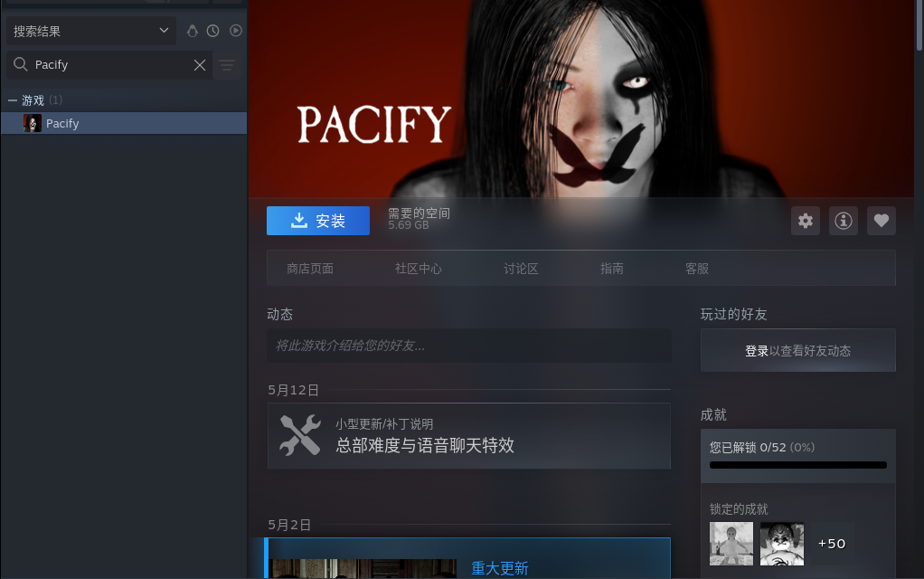924x579 pixels.
Task: Click the wrench patch notes icon
Action: pos(300,436)
